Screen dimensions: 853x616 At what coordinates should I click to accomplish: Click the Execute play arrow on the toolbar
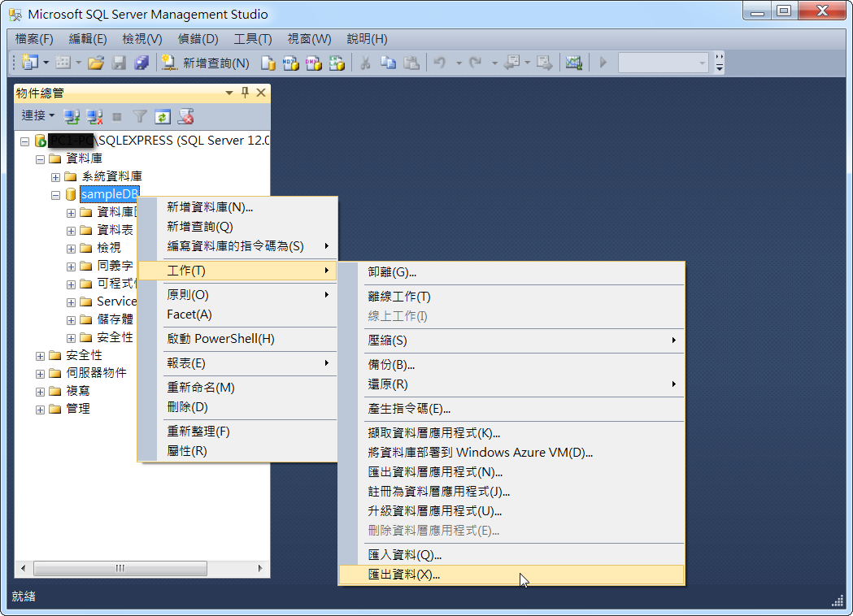[x=602, y=63]
